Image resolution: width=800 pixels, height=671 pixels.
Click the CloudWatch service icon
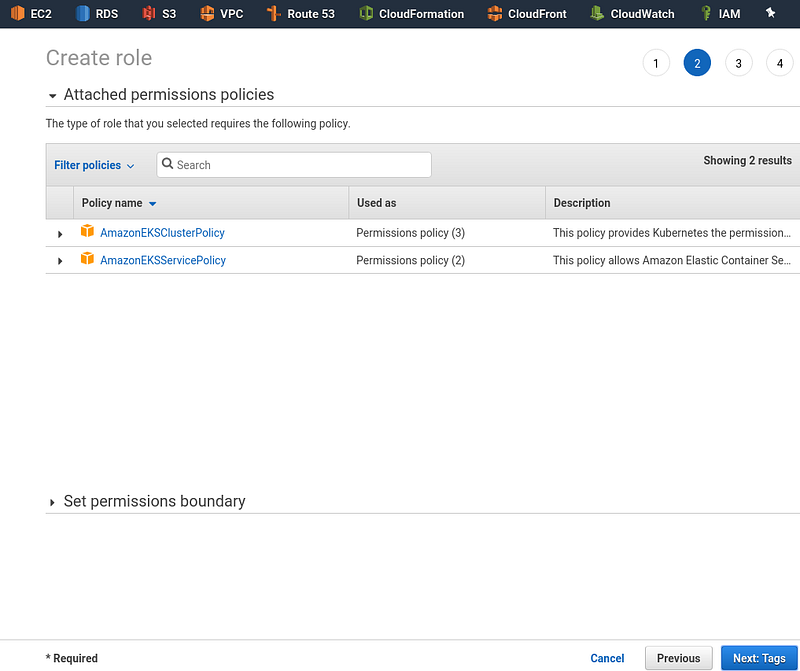(597, 13)
